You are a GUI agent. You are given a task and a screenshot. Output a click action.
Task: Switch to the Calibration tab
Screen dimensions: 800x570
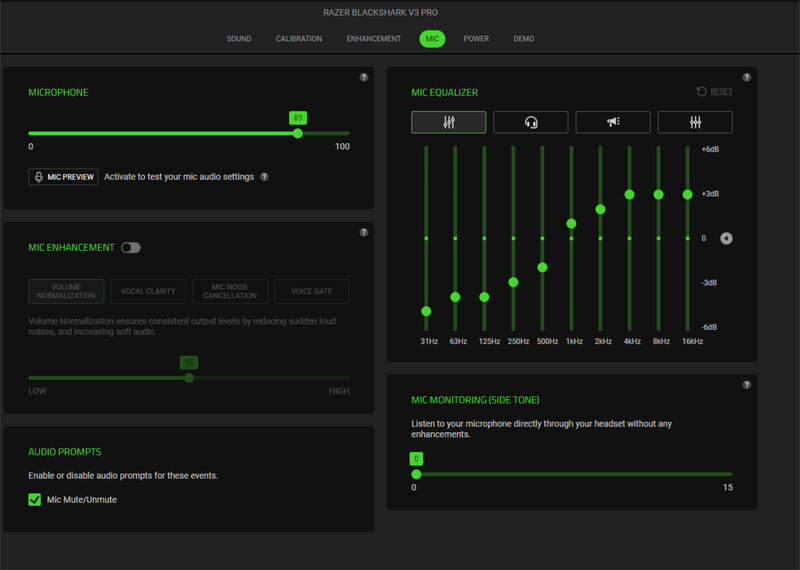(299, 39)
